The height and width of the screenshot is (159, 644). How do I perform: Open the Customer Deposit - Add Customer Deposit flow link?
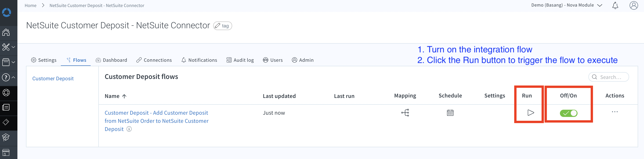tap(156, 121)
